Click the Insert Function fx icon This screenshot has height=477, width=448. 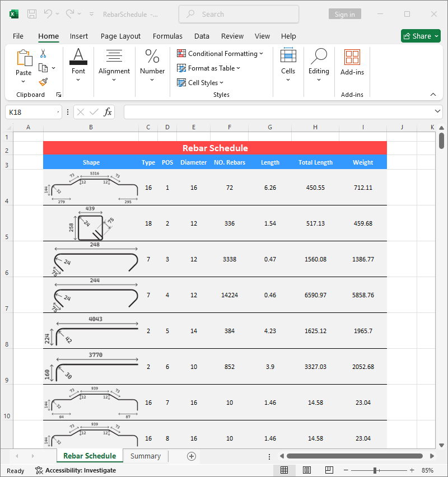(108, 113)
